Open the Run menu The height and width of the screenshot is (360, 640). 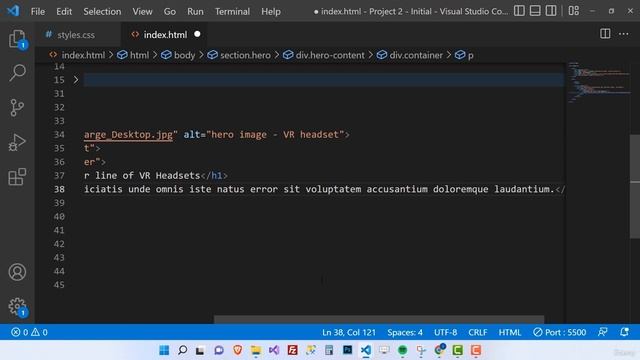[x=195, y=11]
